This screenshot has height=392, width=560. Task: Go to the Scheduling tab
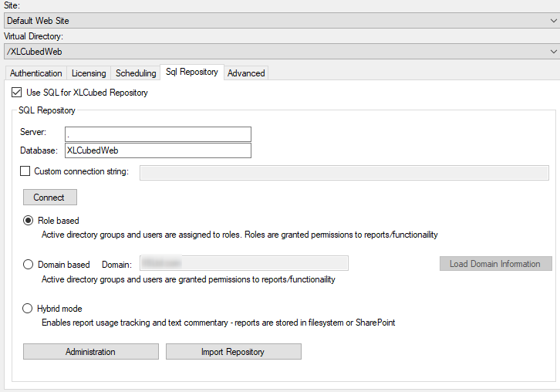point(136,73)
